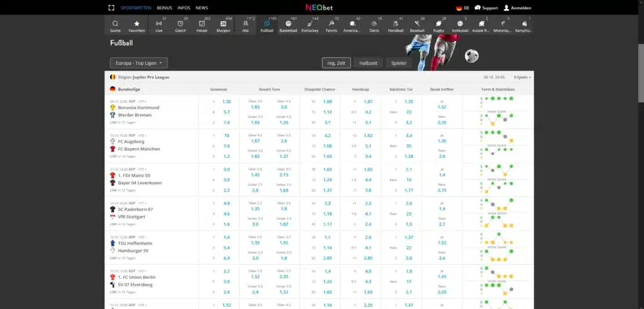The image size is (644, 309).
Task: Select Motorsport icon
Action: click(x=502, y=24)
